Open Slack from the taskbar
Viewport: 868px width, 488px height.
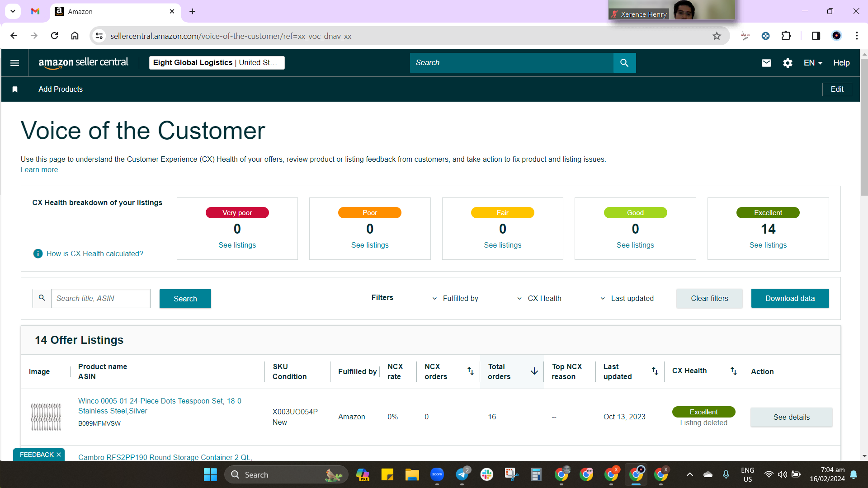pos(487,474)
